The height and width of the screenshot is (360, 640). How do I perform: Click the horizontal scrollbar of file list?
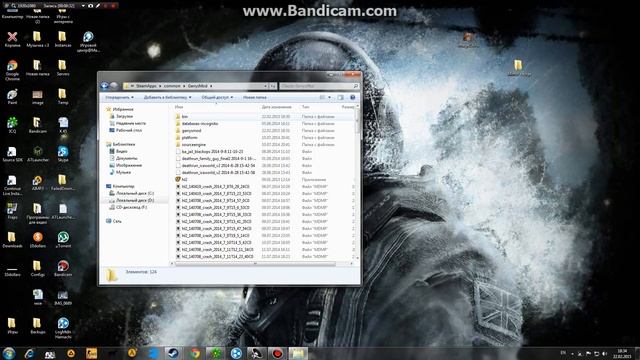(255, 264)
